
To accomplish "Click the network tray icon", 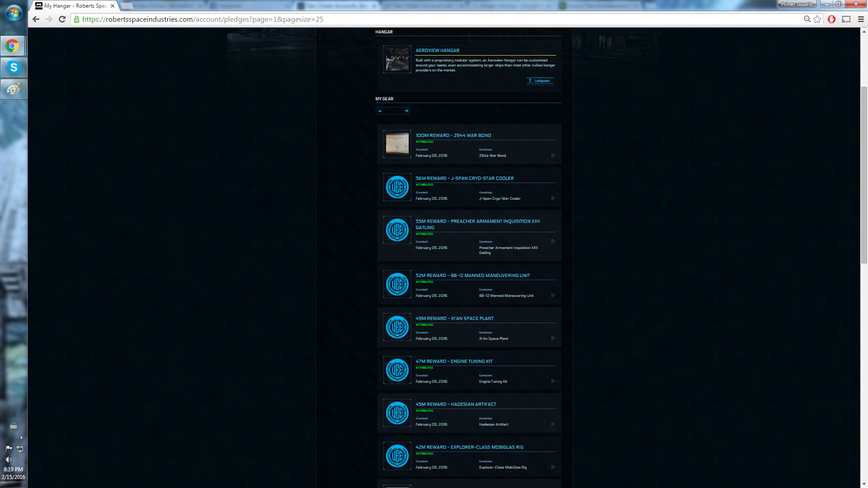I will (x=20, y=449).
